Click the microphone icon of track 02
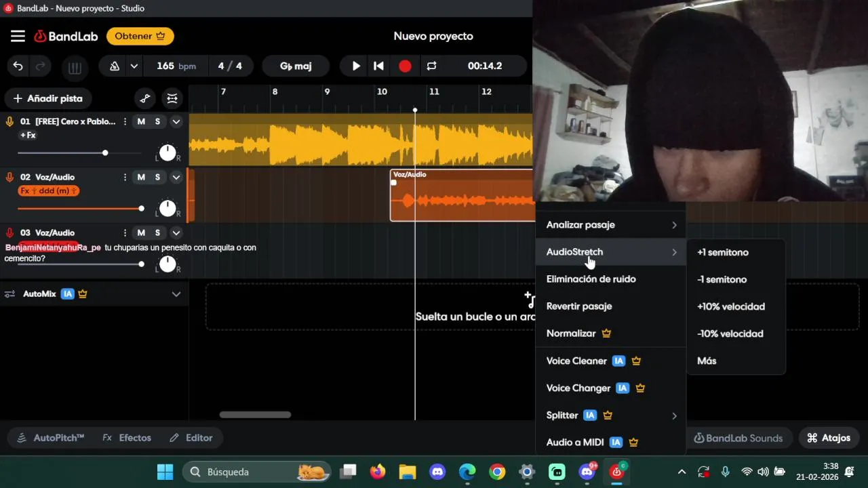 pyautogui.click(x=9, y=177)
